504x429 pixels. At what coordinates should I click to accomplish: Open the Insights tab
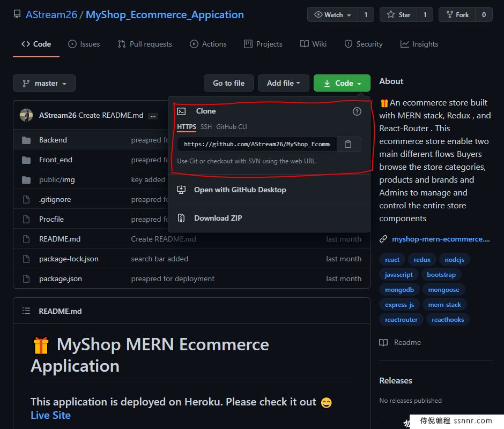pyautogui.click(x=419, y=44)
